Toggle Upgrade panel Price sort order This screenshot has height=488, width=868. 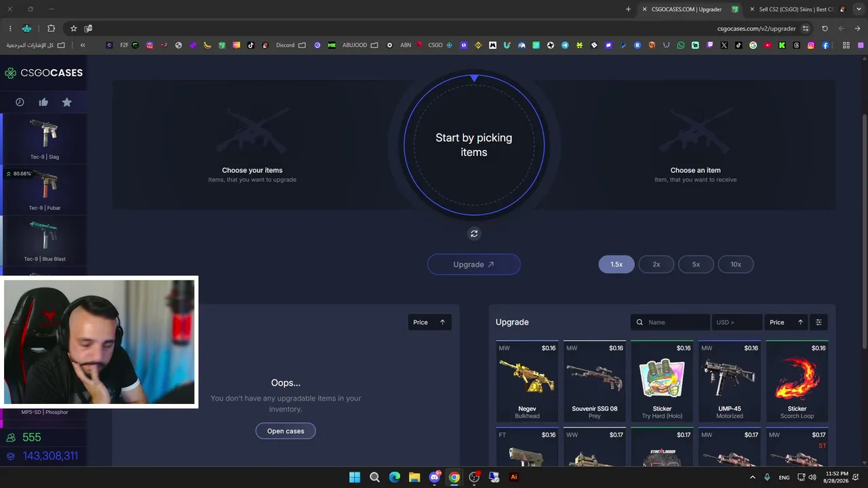(x=786, y=323)
